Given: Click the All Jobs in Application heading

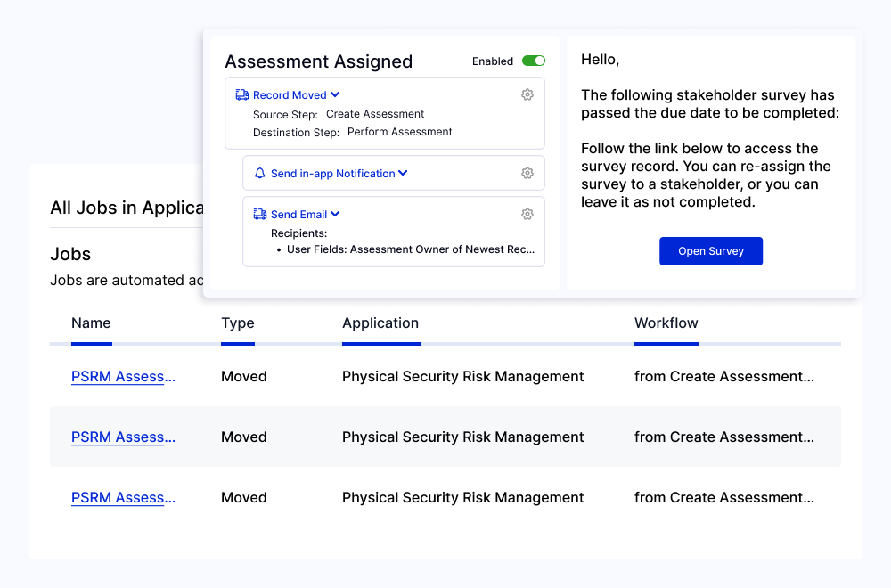Looking at the screenshot, I should pos(127,208).
